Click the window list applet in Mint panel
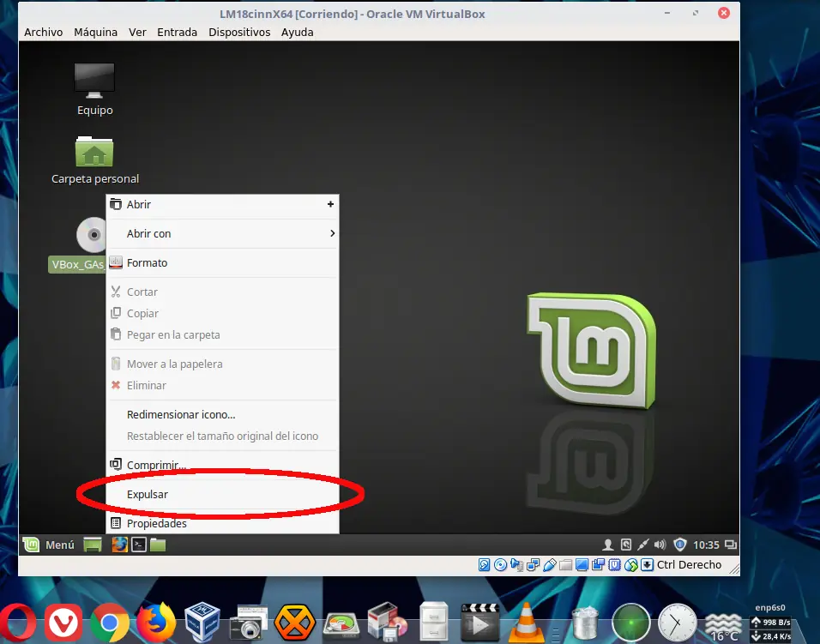This screenshot has width=820, height=644. 731,545
